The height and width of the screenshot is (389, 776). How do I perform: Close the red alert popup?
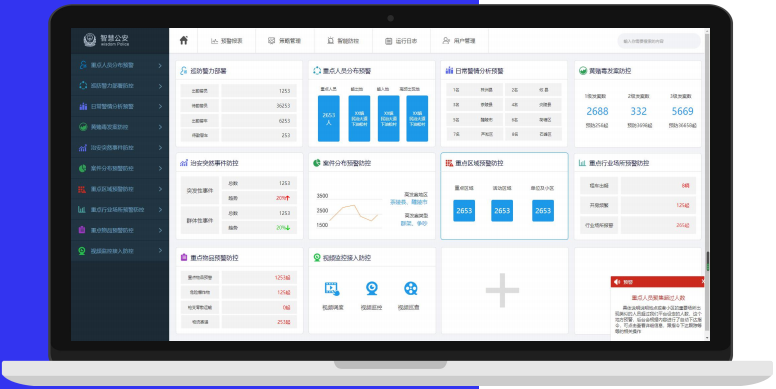click(x=703, y=282)
